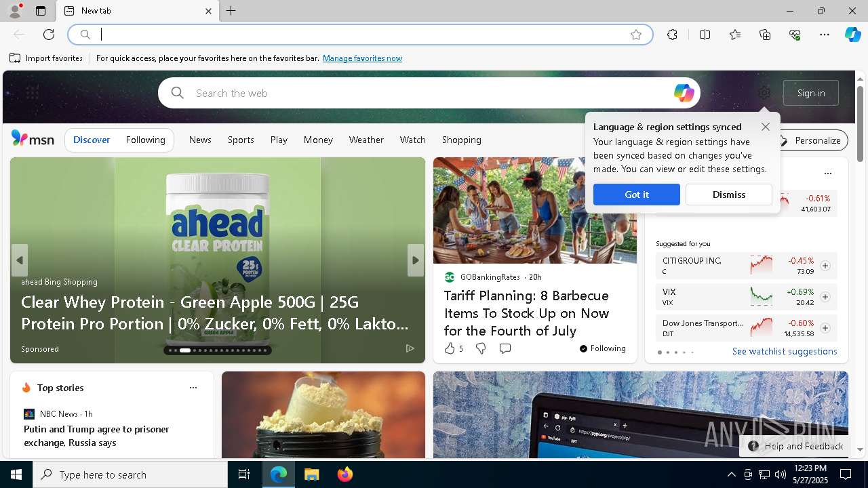
Task: Open the News tab
Action: (x=200, y=140)
